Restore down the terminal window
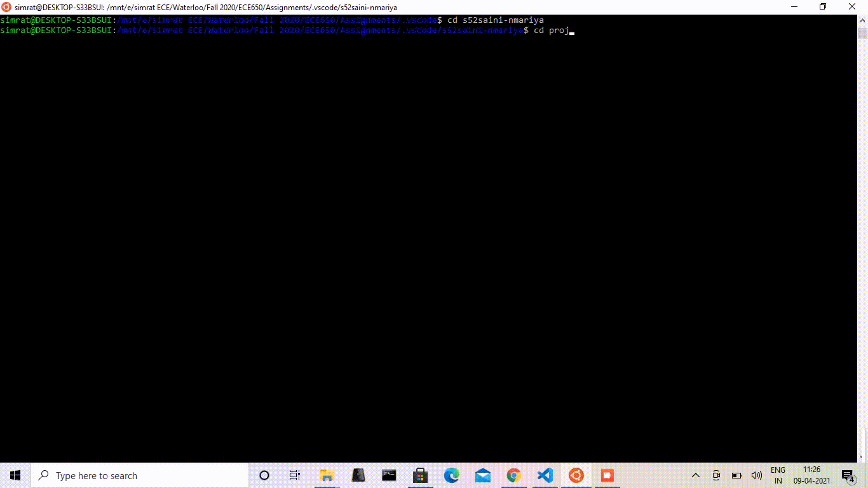 (x=823, y=7)
